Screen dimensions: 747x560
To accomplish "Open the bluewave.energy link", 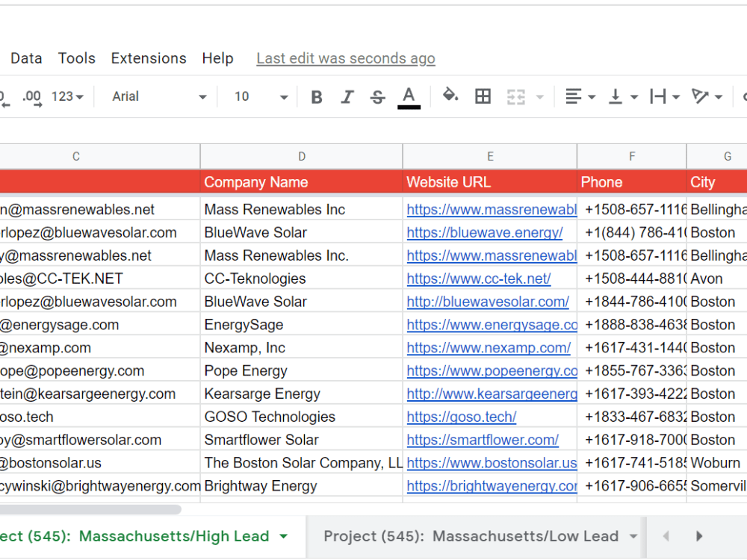I will (485, 232).
